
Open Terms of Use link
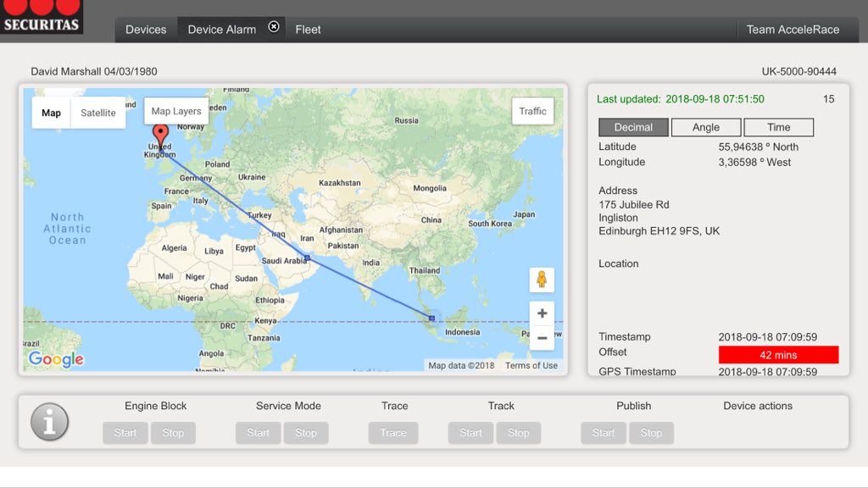tap(531, 365)
